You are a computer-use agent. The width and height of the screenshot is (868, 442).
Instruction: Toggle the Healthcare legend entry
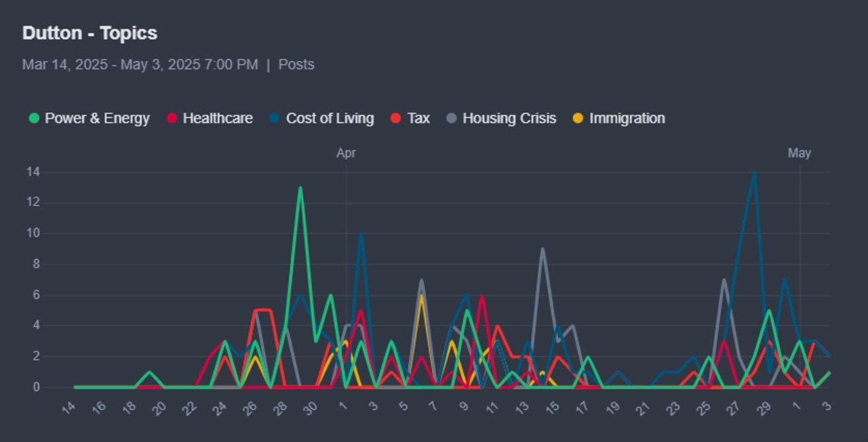pyautogui.click(x=210, y=118)
